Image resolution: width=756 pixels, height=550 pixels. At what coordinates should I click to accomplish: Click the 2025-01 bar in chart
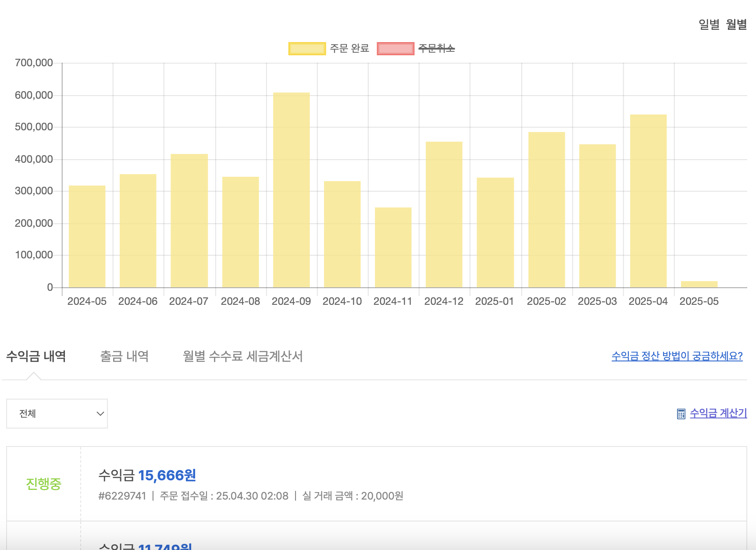495,232
